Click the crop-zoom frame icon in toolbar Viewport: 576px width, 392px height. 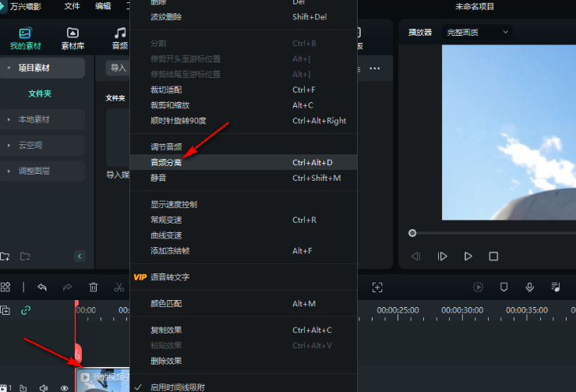pos(377,287)
